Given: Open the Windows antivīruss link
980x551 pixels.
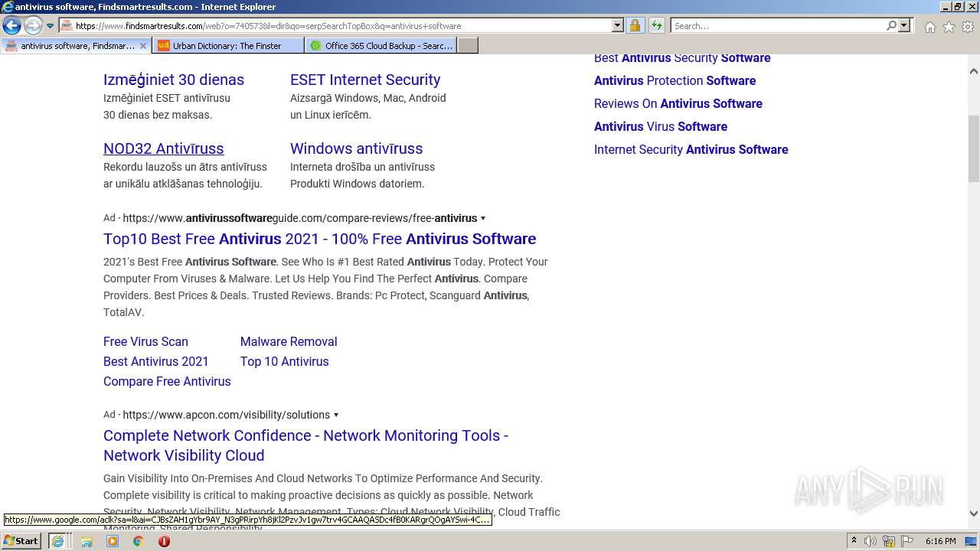Looking at the screenshot, I should (x=356, y=148).
